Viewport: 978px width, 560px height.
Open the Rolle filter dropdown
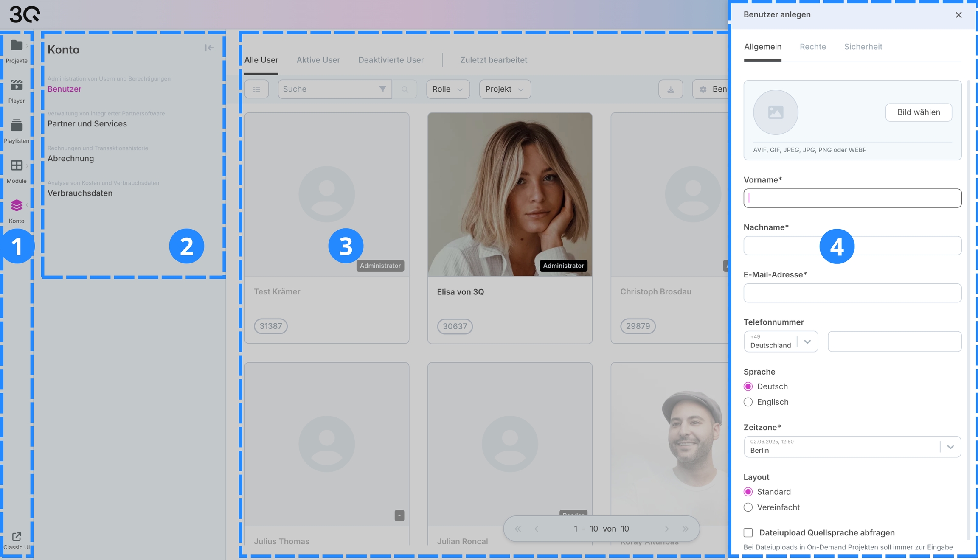pos(448,89)
